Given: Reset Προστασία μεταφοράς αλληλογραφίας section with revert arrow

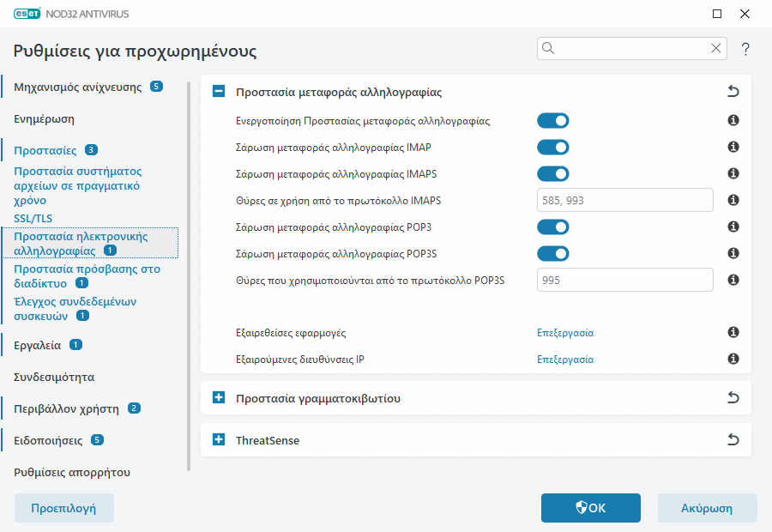Looking at the screenshot, I should [x=733, y=92].
